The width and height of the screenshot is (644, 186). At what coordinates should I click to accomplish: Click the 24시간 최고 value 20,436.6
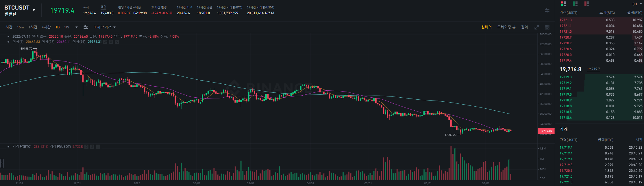[183, 13]
